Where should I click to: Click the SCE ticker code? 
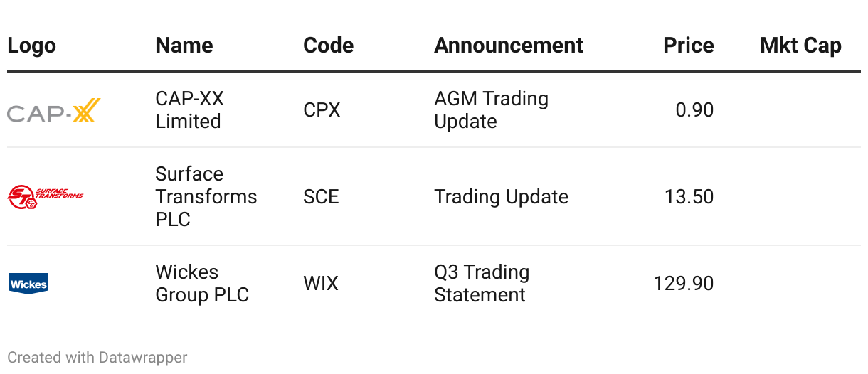pos(321,197)
